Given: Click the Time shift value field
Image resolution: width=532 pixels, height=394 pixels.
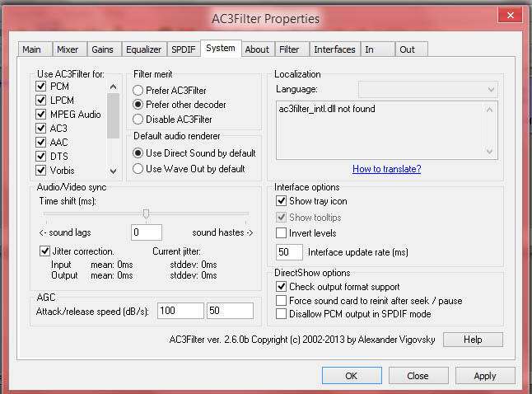Looking at the screenshot, I should [x=147, y=232].
